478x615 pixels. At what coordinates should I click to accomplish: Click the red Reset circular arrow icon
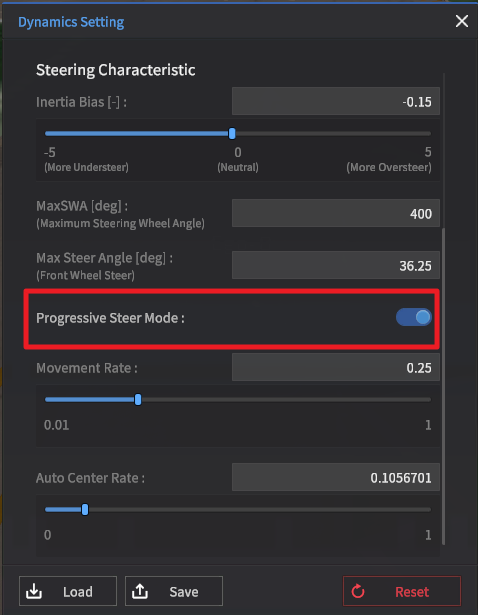[358, 591]
